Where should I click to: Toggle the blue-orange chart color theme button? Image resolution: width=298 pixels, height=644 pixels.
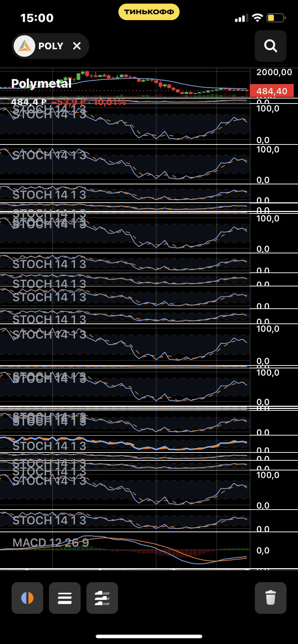27,598
